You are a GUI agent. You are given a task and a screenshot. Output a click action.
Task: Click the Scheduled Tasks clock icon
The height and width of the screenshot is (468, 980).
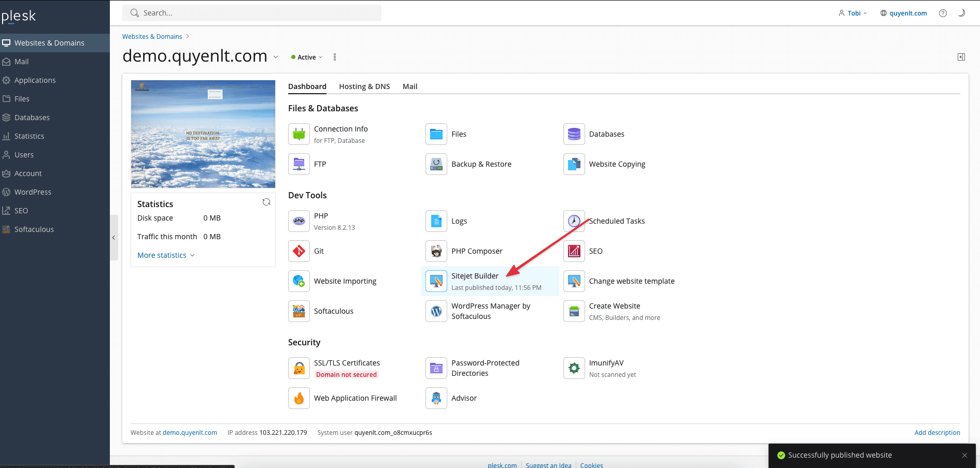574,221
